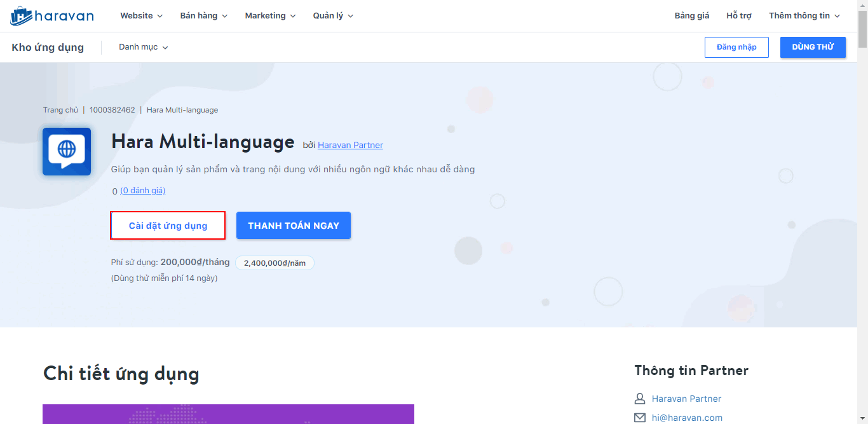Go to Trang chủ breadcrumb
868x424 pixels.
pos(60,110)
